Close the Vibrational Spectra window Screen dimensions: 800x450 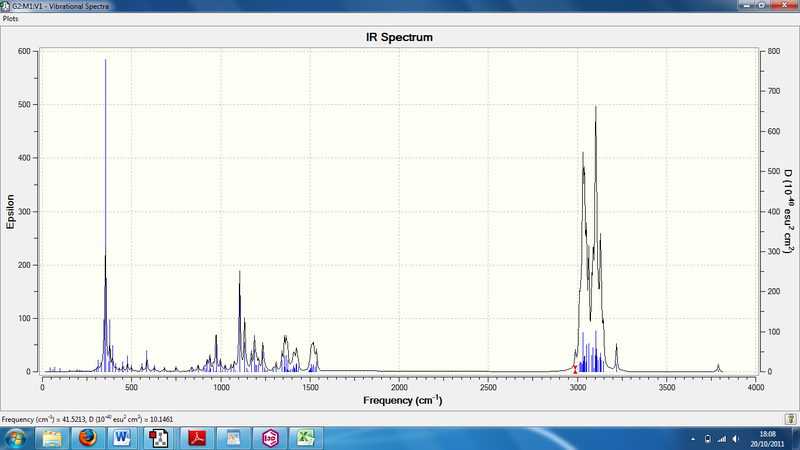tap(784, 5)
